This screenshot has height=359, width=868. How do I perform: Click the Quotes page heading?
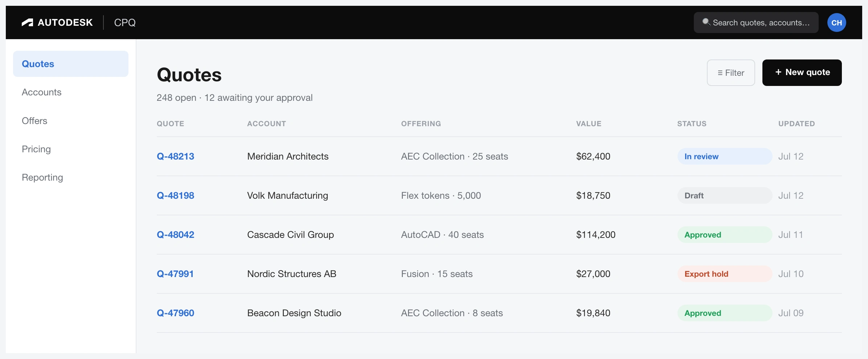click(x=189, y=75)
